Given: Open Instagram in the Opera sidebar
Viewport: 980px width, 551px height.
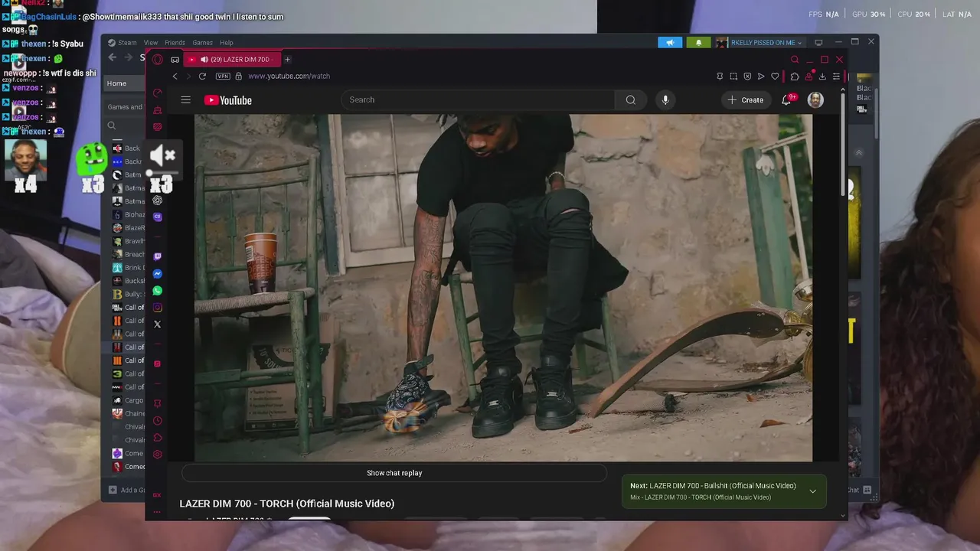Looking at the screenshot, I should click(x=158, y=308).
